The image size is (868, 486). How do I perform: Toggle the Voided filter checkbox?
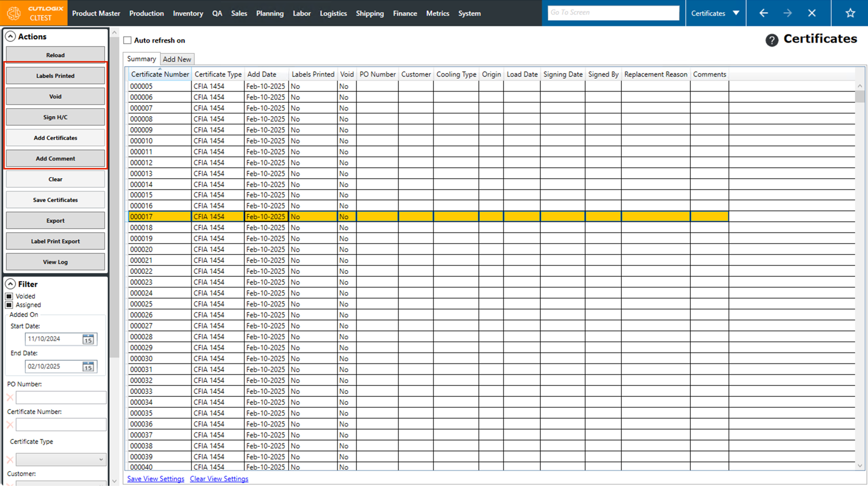[x=9, y=296]
